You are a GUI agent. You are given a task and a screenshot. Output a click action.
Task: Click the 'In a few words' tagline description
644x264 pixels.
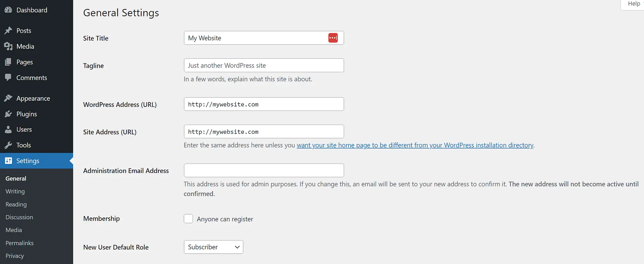click(248, 79)
